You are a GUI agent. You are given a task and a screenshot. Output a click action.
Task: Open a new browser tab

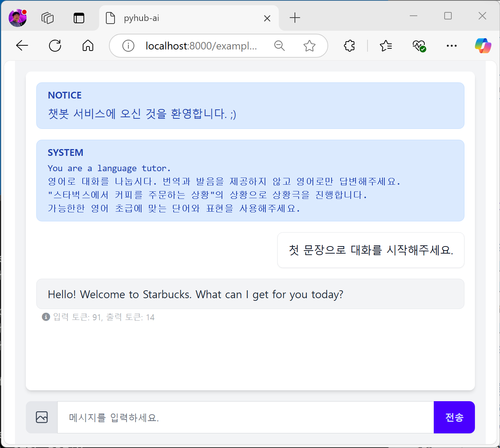[x=295, y=18]
